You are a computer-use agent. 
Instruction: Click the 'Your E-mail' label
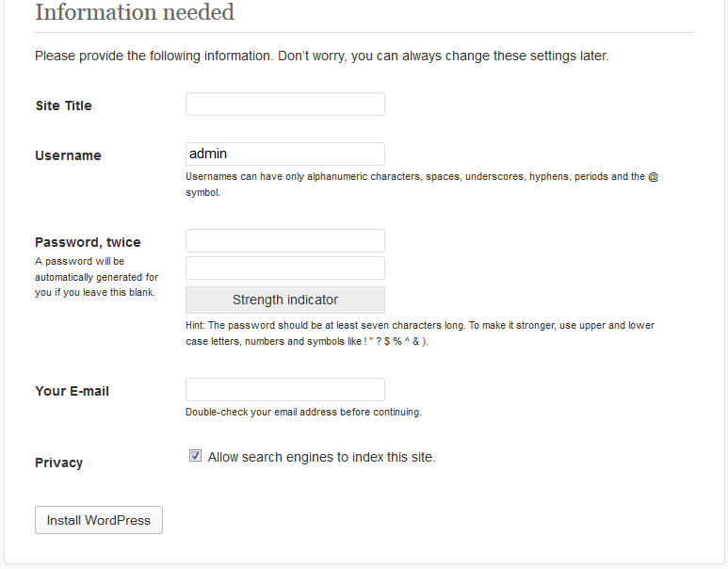coord(72,391)
